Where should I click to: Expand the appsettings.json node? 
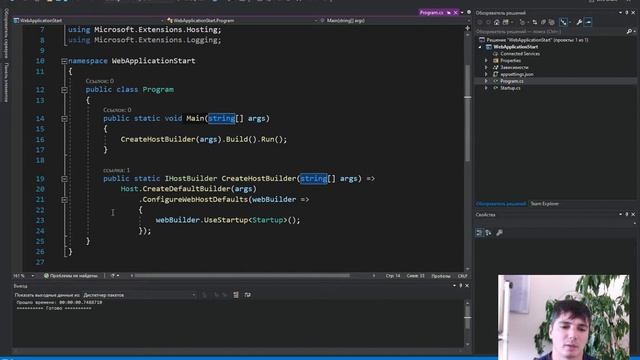[486, 74]
